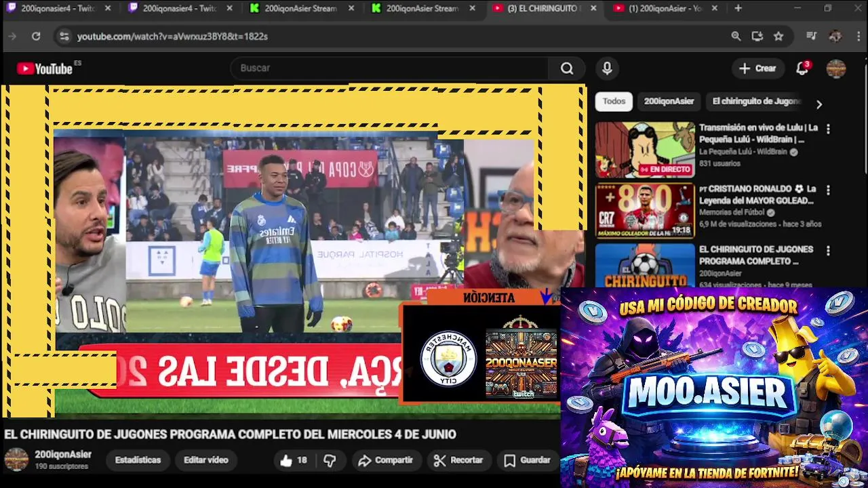Screen dimensions: 868x488
Task: Open the El Chiringuito suggested video thumbnail
Action: [645, 265]
